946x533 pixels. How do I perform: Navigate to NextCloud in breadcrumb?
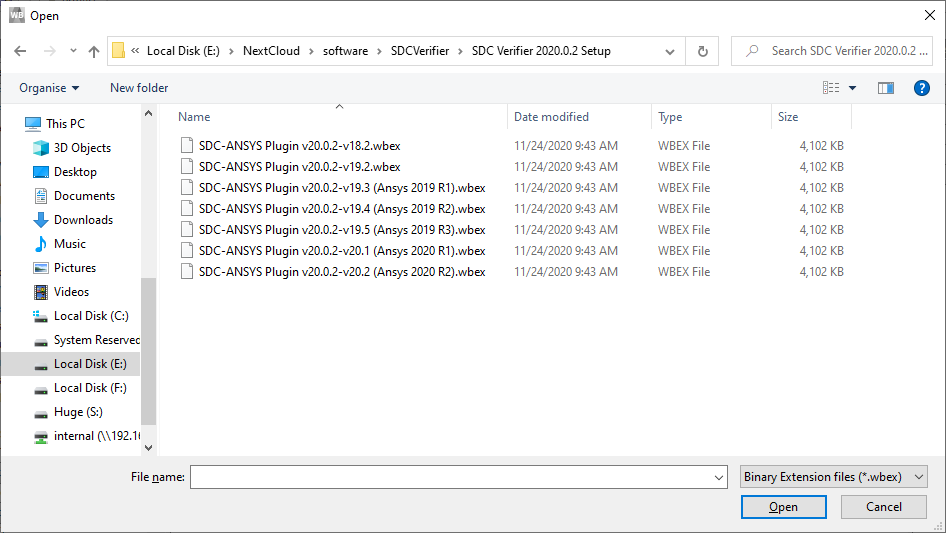click(x=271, y=51)
